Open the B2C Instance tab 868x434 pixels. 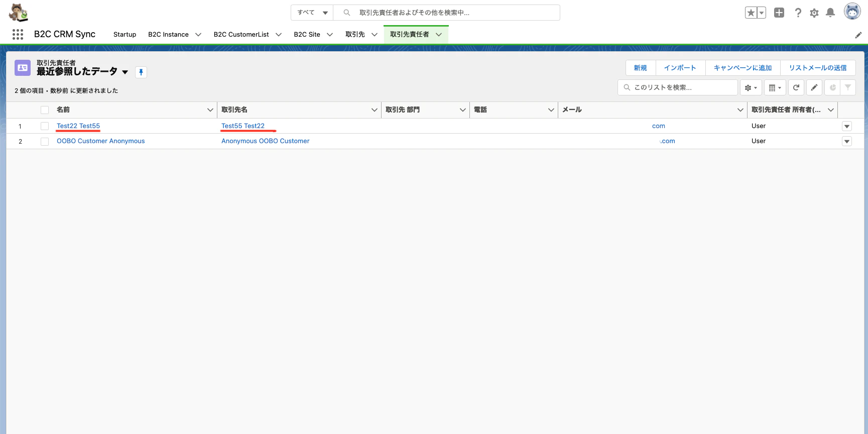coord(168,35)
